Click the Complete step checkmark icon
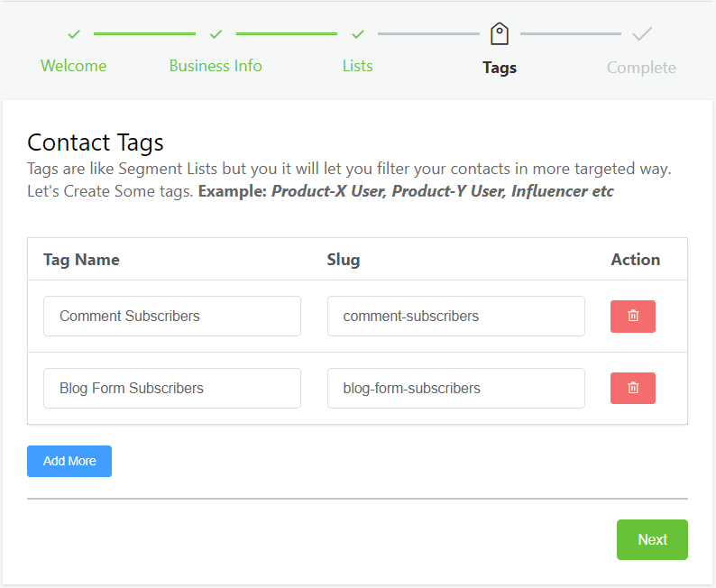 641,34
